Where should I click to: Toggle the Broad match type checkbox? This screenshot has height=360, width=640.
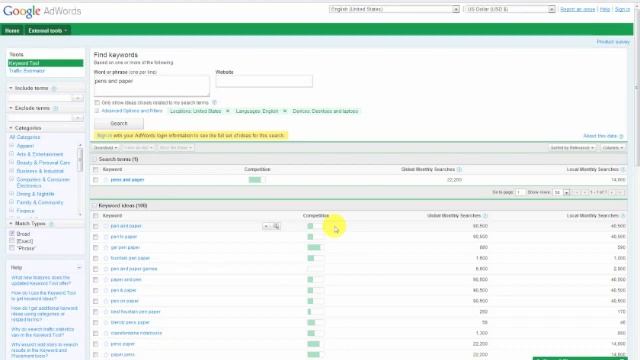(12, 234)
